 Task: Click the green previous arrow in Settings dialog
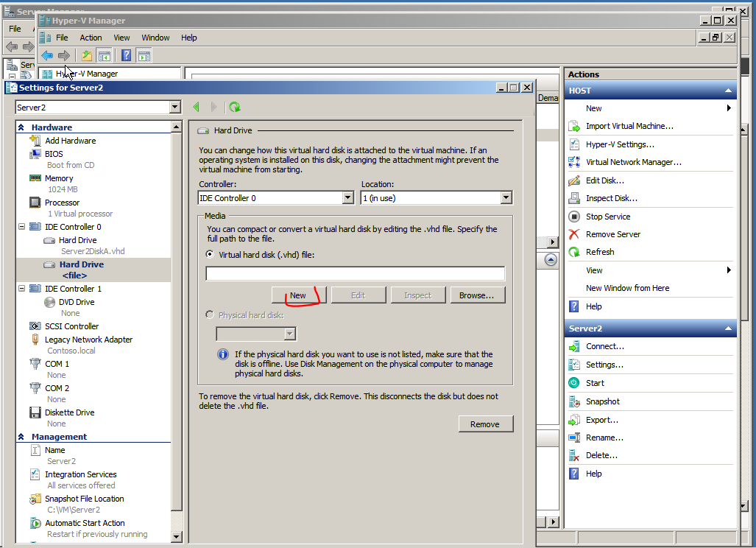pyautogui.click(x=197, y=107)
